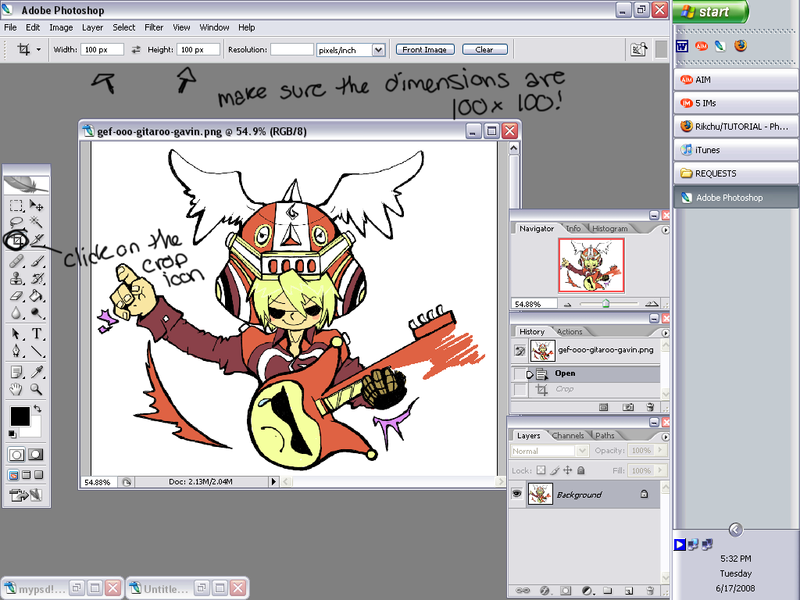Select the Brush tool
This screenshot has width=800, height=600.
tap(36, 262)
